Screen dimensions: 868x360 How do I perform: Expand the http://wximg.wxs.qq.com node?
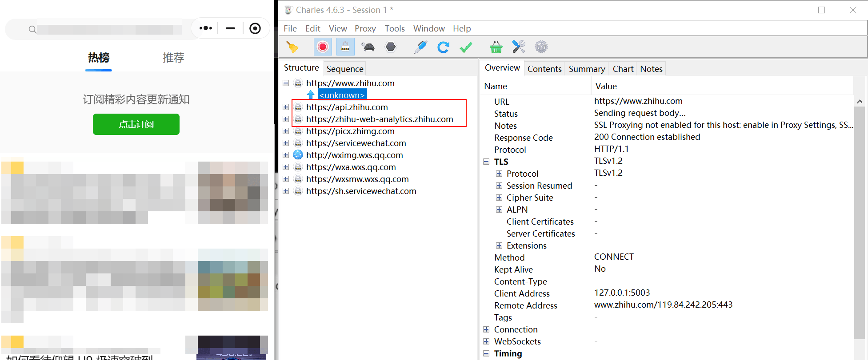tap(286, 155)
